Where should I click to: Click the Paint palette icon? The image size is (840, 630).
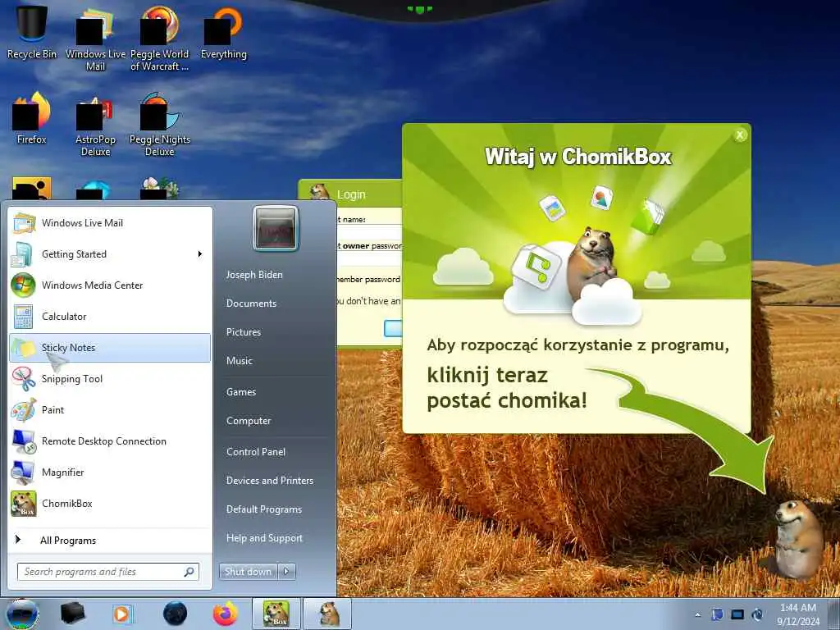point(24,410)
